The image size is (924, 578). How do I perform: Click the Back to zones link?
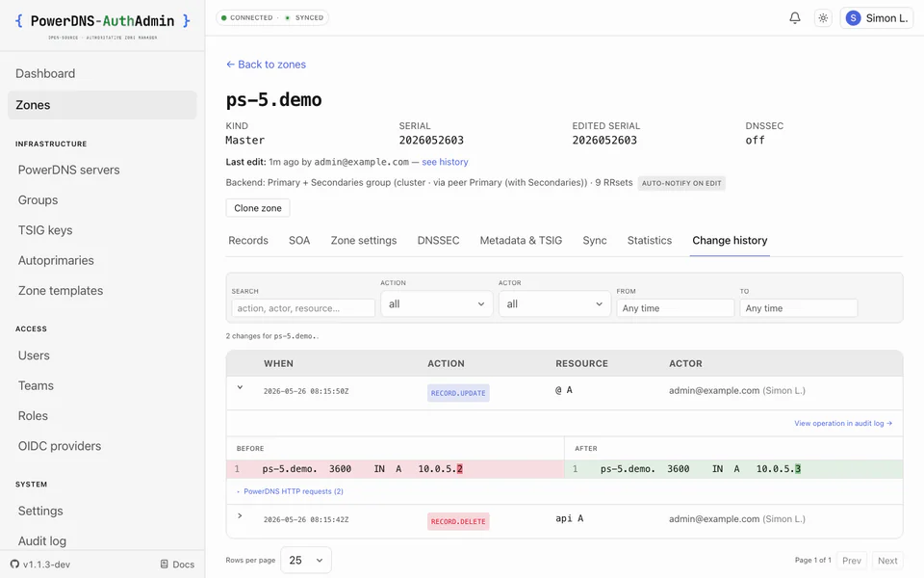(x=266, y=65)
